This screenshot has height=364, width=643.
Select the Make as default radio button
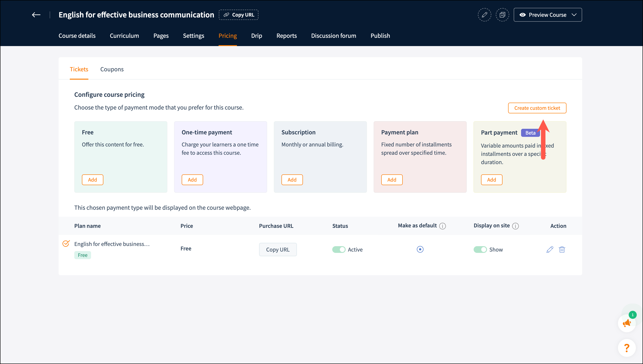[420, 249]
